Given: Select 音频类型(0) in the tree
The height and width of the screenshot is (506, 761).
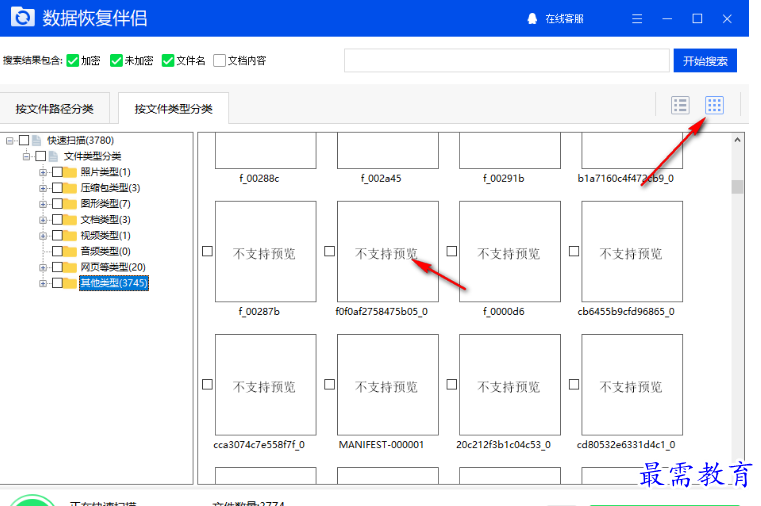Looking at the screenshot, I should click(x=105, y=251).
